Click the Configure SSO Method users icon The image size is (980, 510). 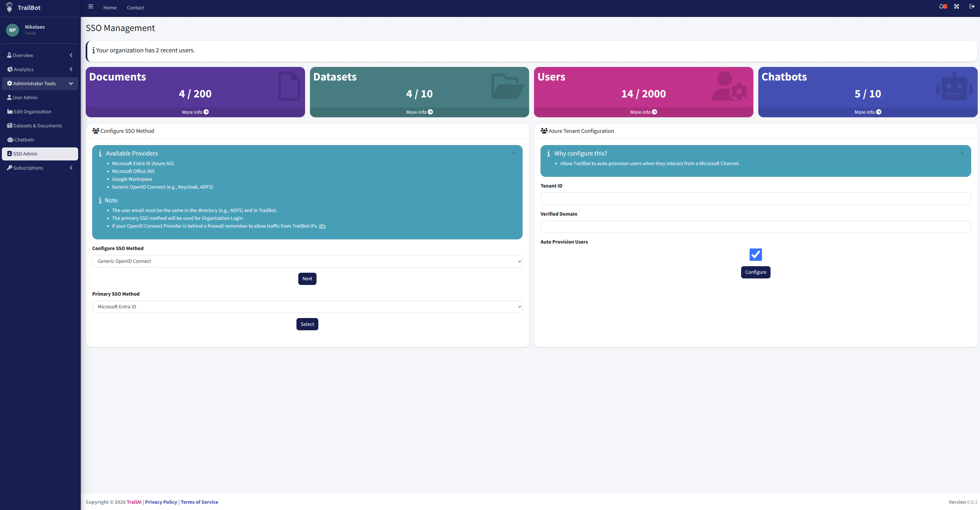coord(96,131)
